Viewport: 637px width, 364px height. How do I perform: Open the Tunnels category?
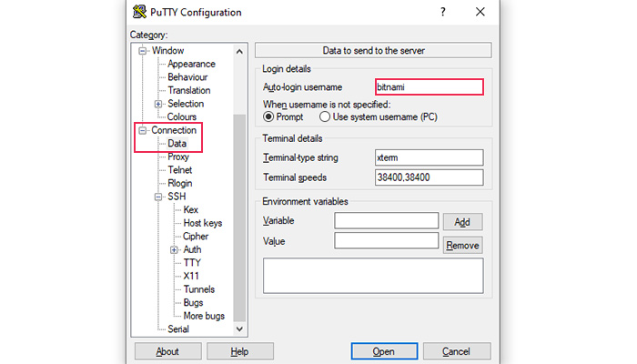[199, 289]
